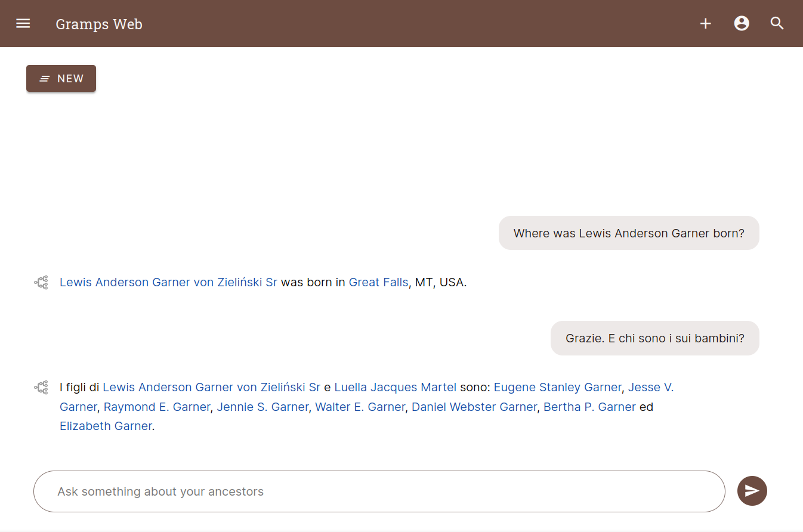Screen dimensions: 803x532
Task: Open the hamburger navigation menu
Action: pos(23,24)
